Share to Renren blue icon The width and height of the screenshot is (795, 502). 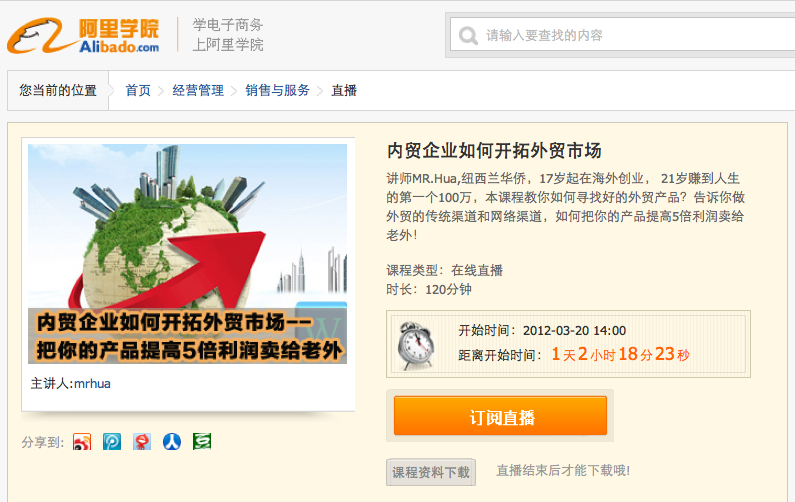point(172,442)
